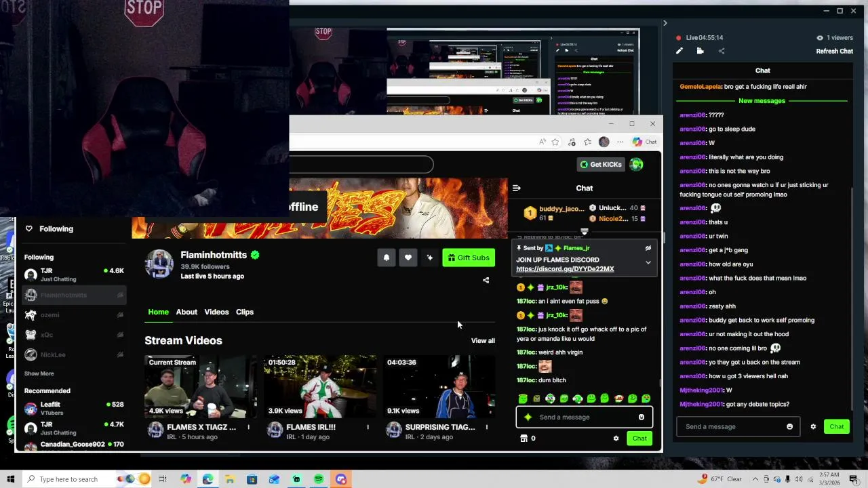Image resolution: width=868 pixels, height=488 pixels.
Task: Expand the pinned message chevron
Action: pyautogui.click(x=648, y=262)
